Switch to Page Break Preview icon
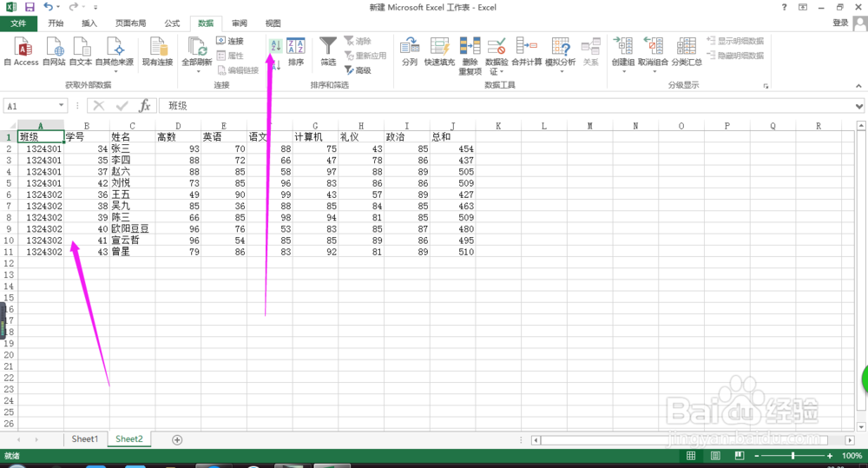 [x=739, y=456]
